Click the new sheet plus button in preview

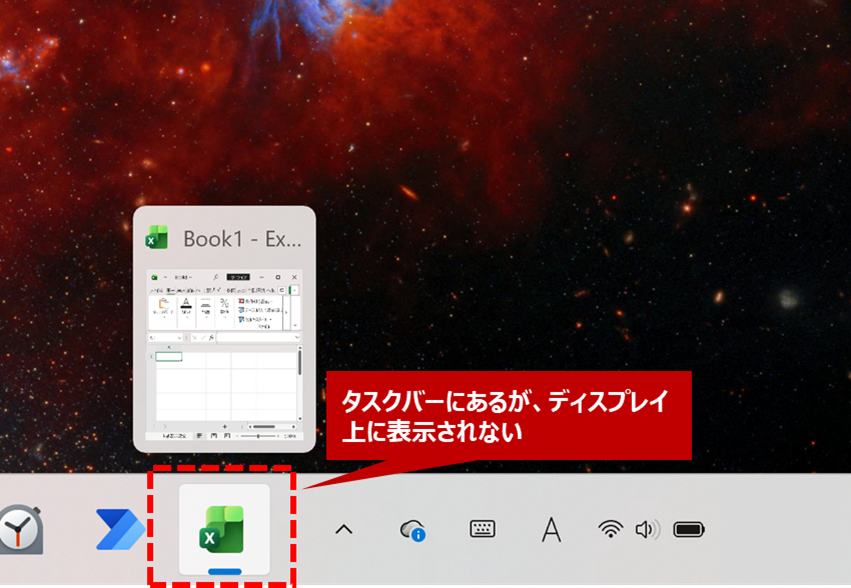[x=226, y=426]
